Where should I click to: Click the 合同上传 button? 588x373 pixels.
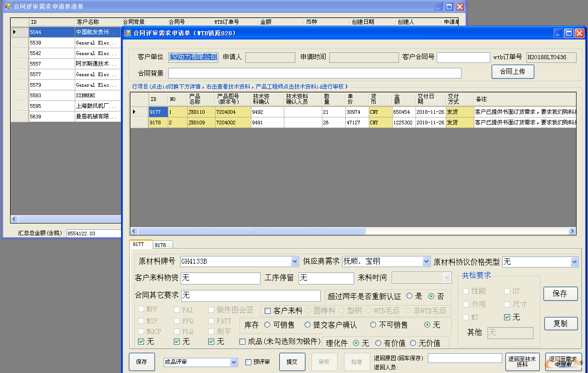pyautogui.click(x=513, y=72)
